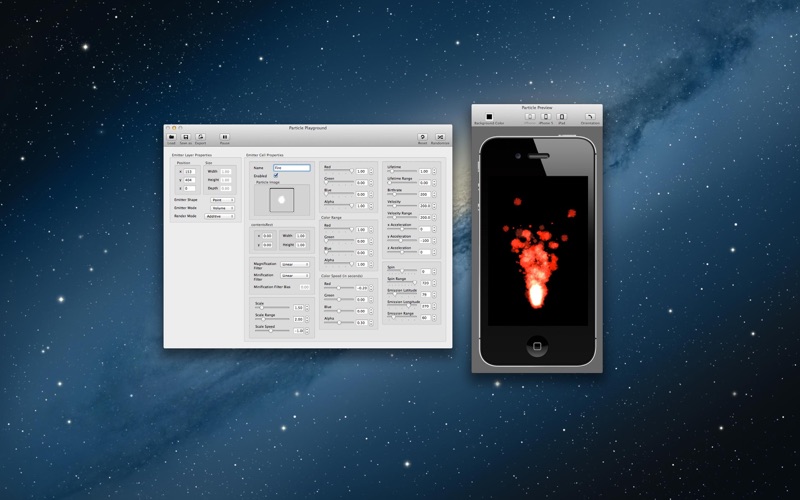Open the Minification Filter dropdown
This screenshot has height=500, width=800.
click(x=295, y=276)
